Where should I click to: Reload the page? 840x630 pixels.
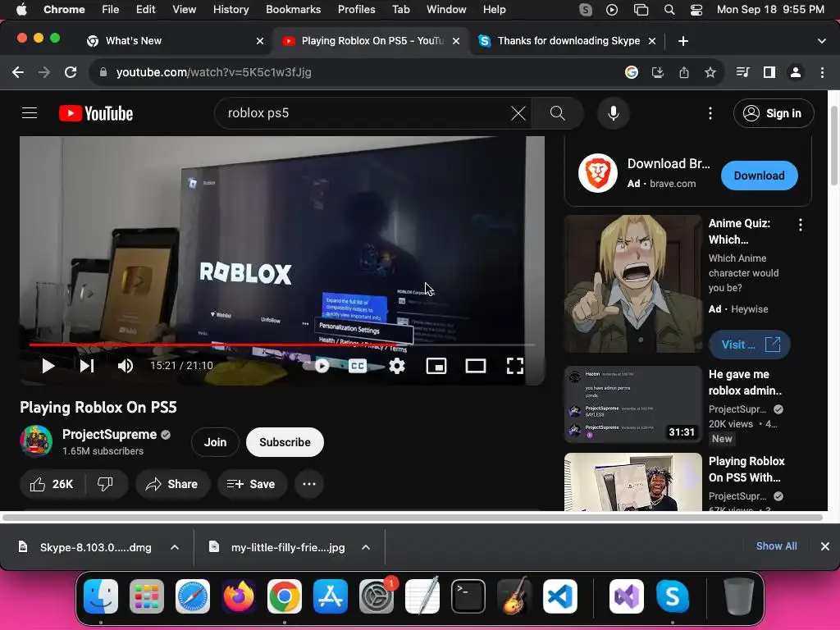point(71,72)
